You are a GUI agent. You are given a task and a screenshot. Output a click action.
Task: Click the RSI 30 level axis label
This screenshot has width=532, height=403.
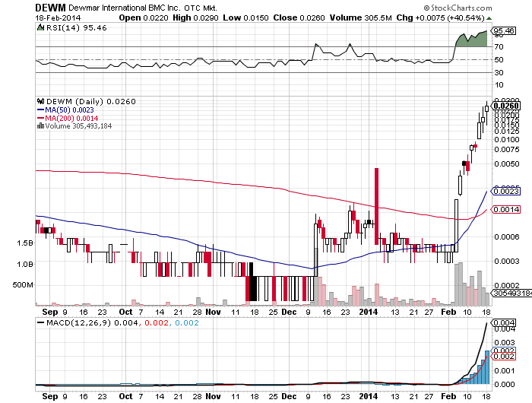click(499, 72)
